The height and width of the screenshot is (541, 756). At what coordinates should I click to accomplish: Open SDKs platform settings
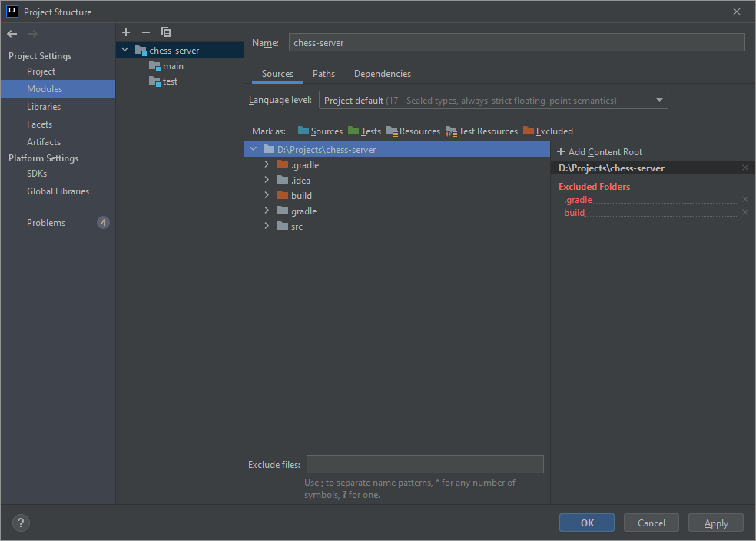[x=37, y=174]
